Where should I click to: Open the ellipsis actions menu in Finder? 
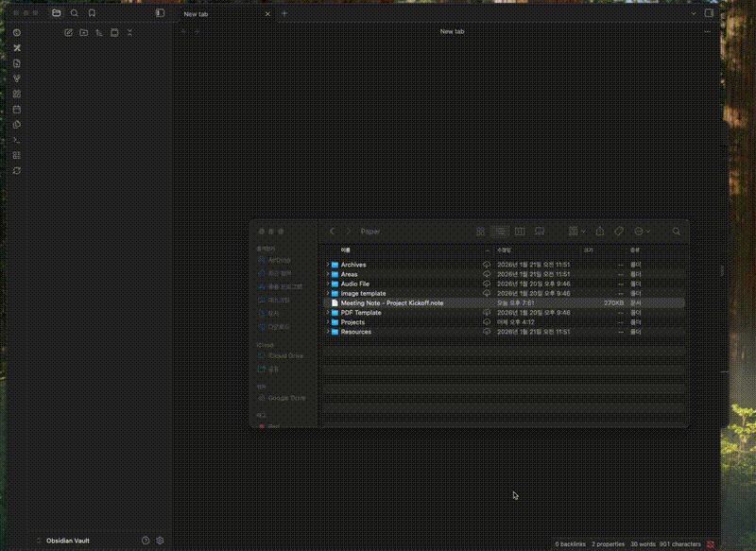(x=642, y=231)
